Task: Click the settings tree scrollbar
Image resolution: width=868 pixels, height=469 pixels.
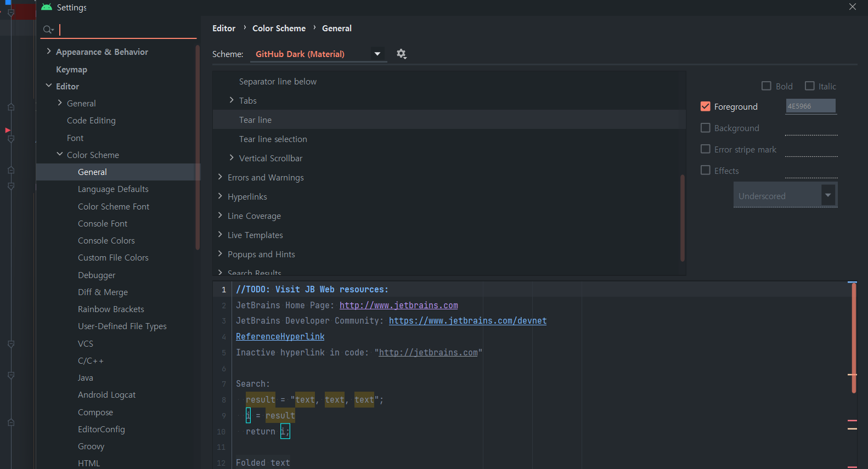Action: pos(198,147)
